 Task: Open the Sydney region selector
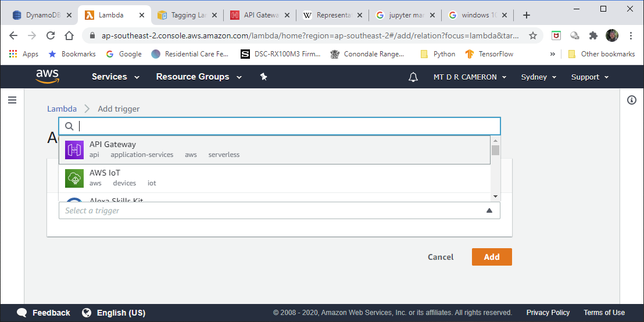pos(539,77)
